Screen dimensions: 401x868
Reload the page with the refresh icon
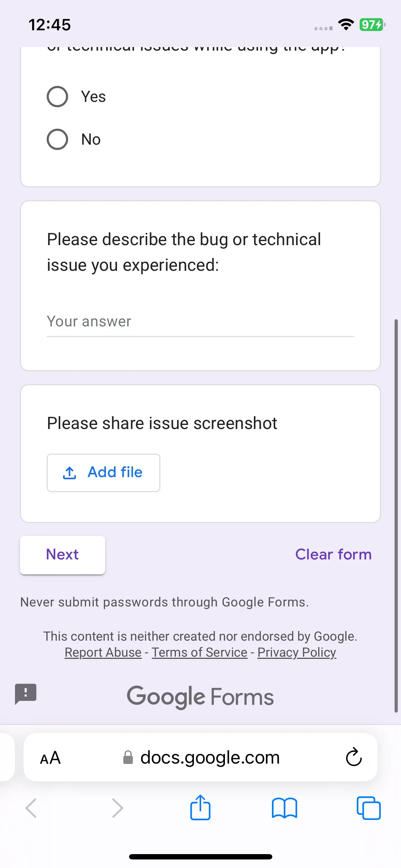pos(354,757)
